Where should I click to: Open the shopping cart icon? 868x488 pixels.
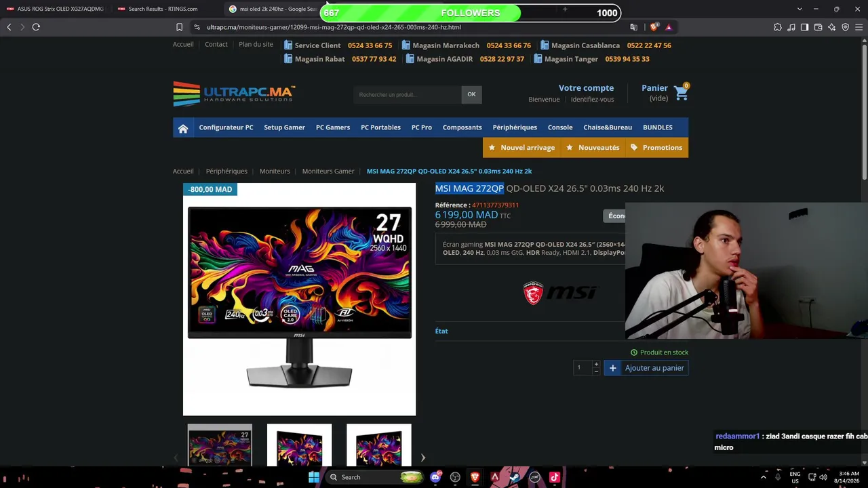coord(682,94)
